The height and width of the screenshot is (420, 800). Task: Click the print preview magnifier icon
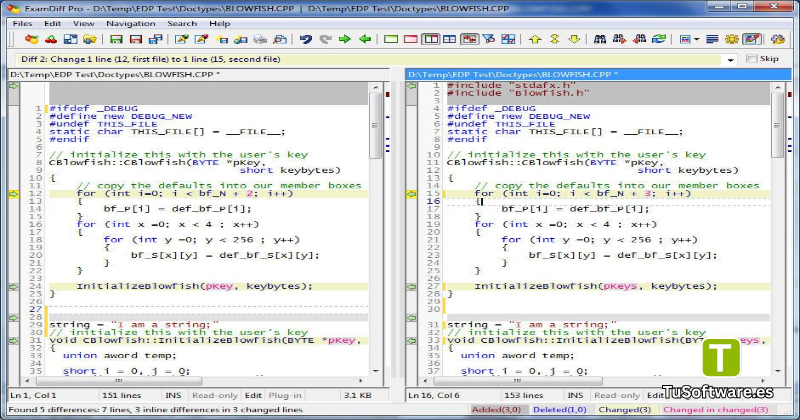click(280, 39)
